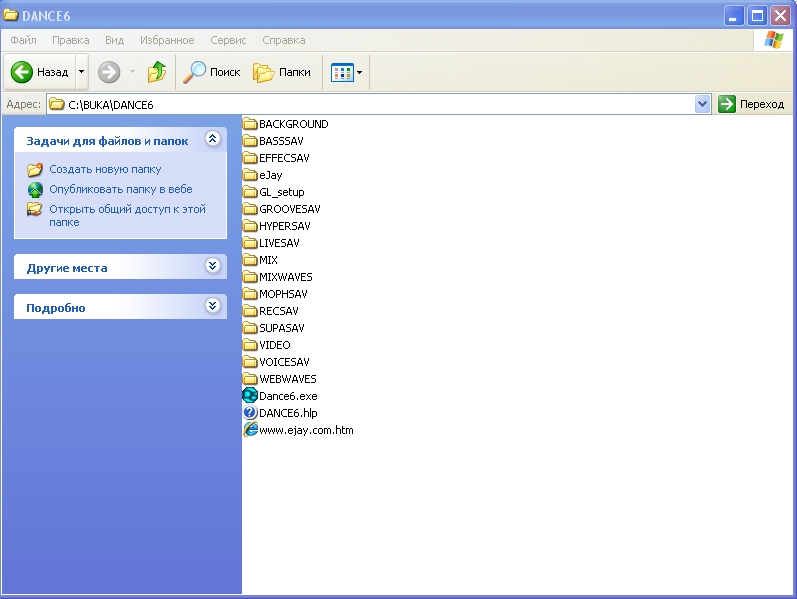Open the Сервис menu
Image resolution: width=797 pixels, height=599 pixels.
pyautogui.click(x=228, y=40)
